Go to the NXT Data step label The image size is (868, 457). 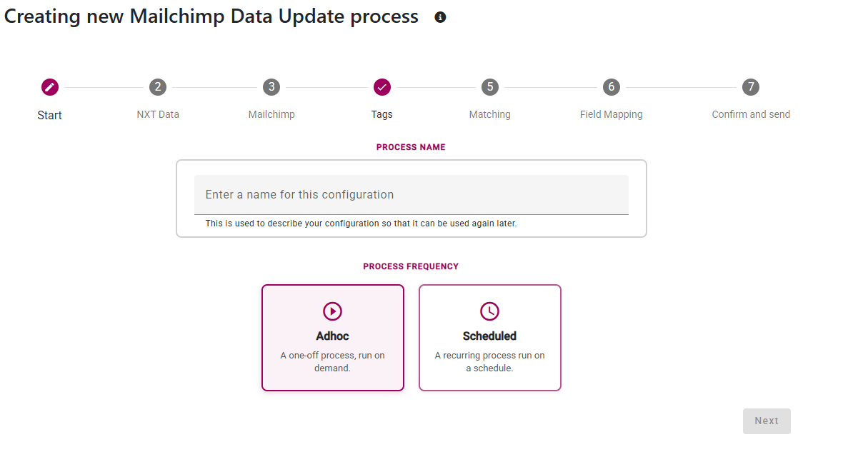[158, 114]
